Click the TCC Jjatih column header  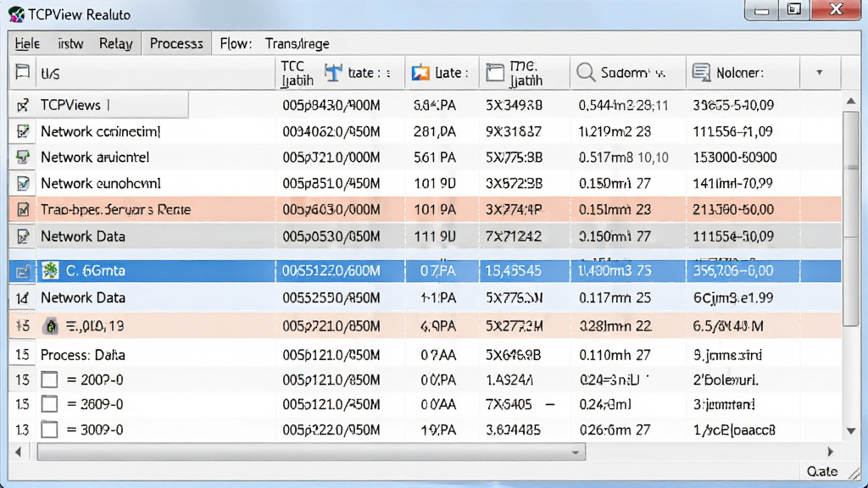298,73
